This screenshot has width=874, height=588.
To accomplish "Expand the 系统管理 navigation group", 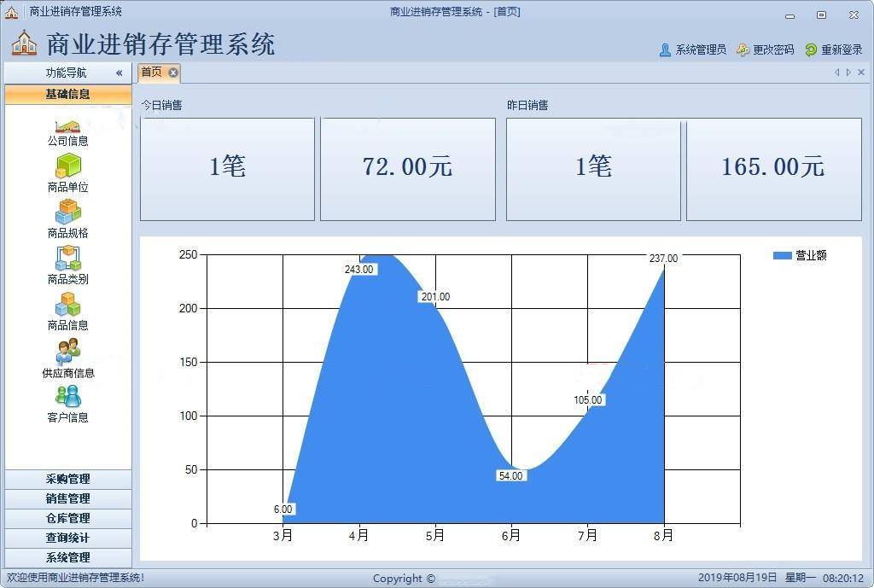I will pyautogui.click(x=68, y=557).
